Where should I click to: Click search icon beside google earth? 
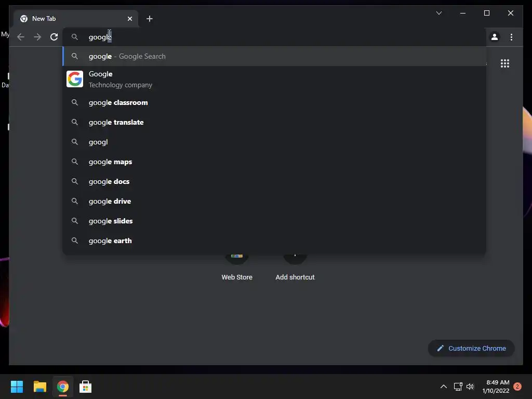(x=75, y=241)
